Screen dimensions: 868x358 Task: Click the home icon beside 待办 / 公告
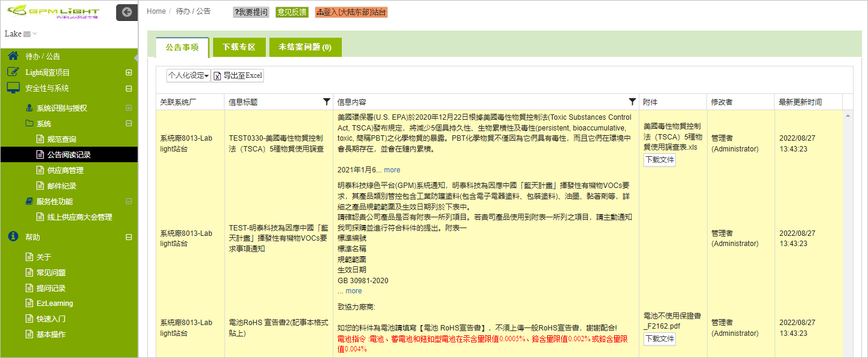[13, 56]
